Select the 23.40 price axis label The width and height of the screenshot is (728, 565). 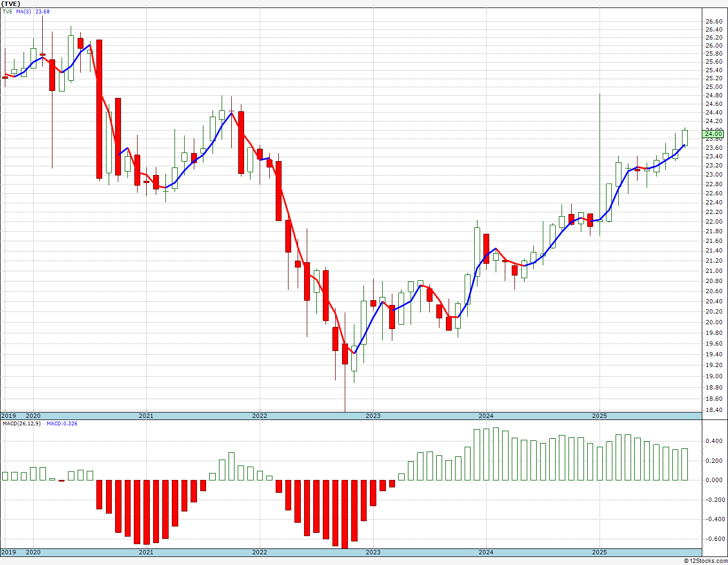coord(714,156)
